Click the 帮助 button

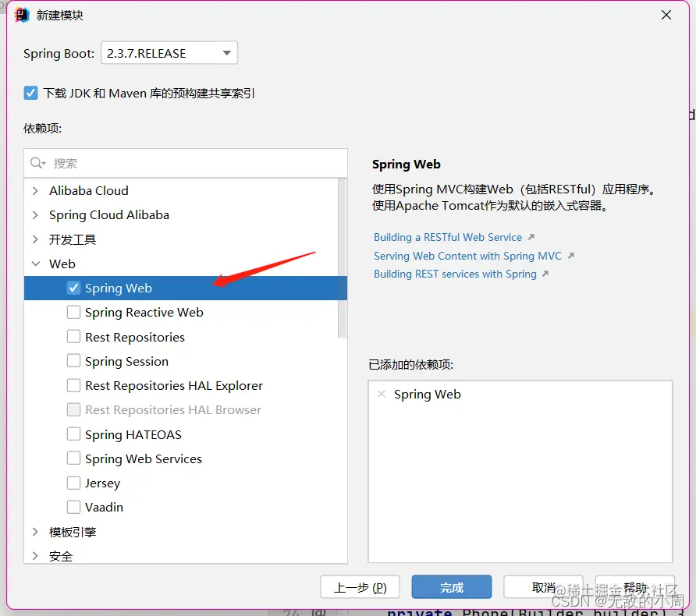coord(634,587)
